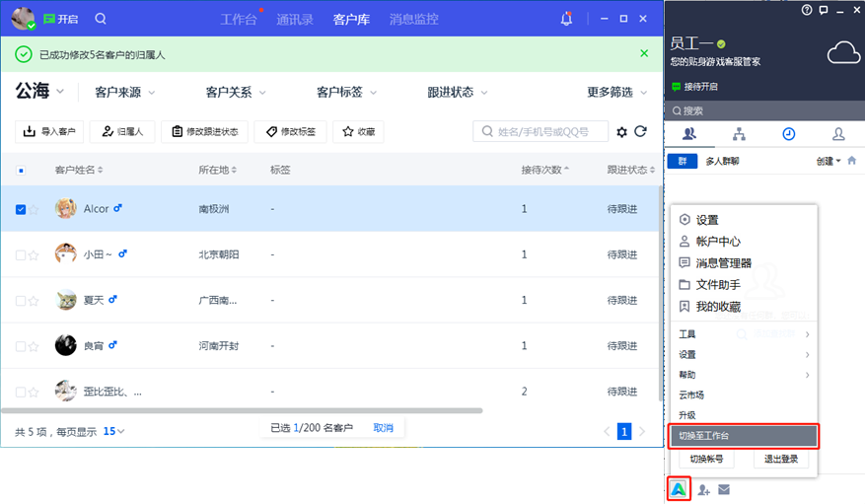Click the 导入客户 button
This screenshot has width=865, height=504.
click(49, 132)
